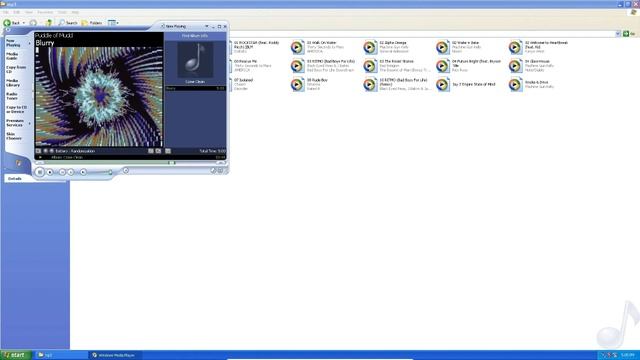The image size is (640, 360).
Task: Select the 03 Rescue Me file name
Action: coord(245,61)
